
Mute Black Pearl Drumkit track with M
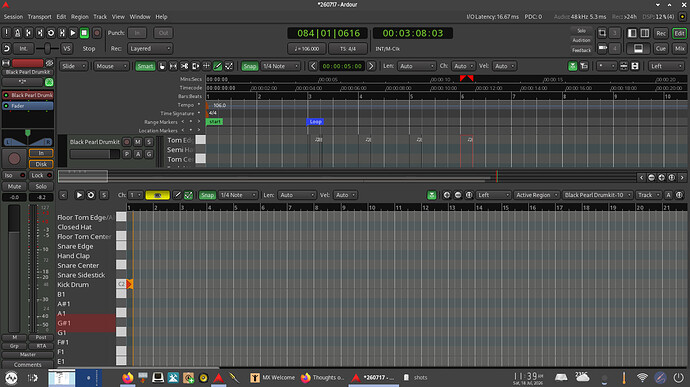coord(138,142)
